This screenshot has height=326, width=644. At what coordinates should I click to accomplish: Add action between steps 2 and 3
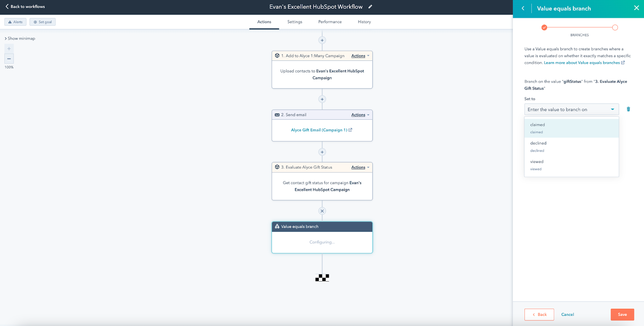(x=322, y=152)
